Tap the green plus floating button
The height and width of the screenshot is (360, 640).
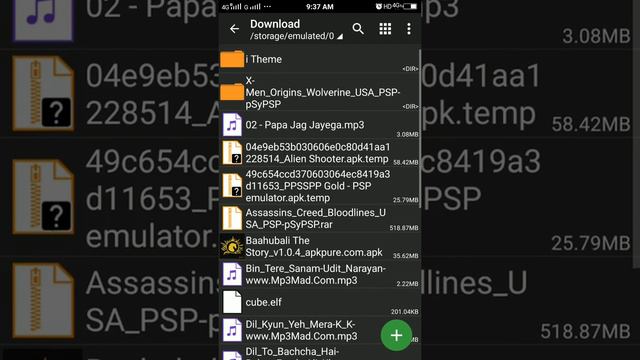(396, 336)
